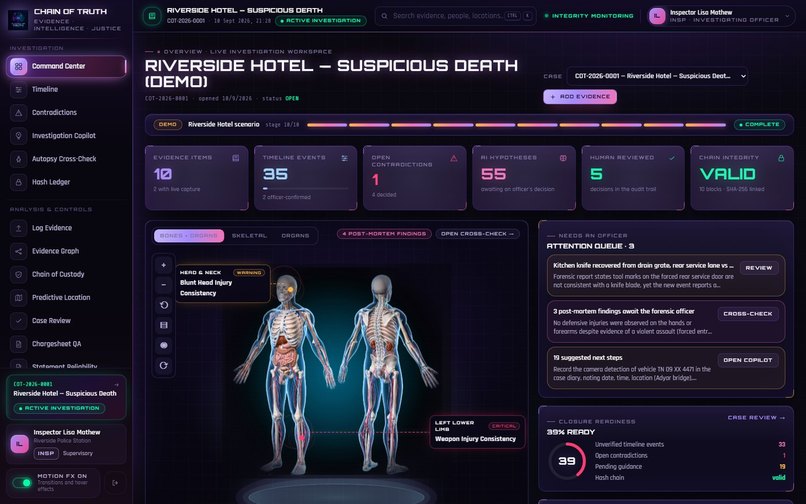
Task: Open Investigation Copilot from its sidebar icon
Action: 19,136
